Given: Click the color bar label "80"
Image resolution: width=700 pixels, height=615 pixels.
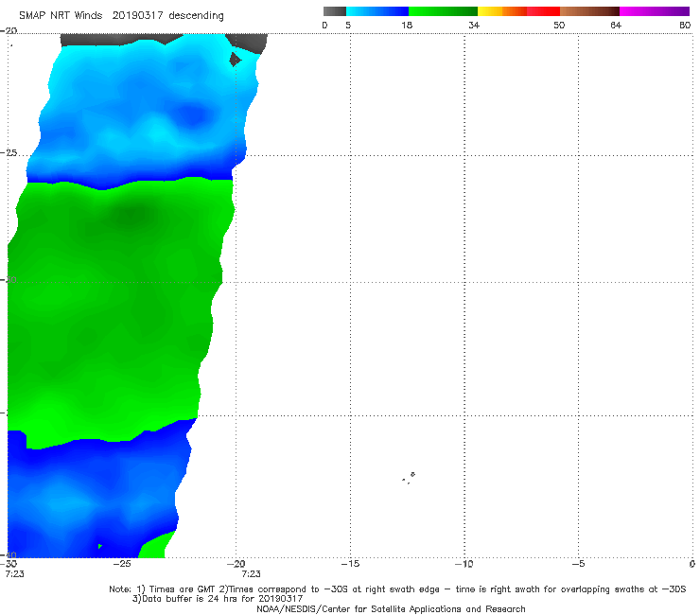Looking at the screenshot, I should pyautogui.click(x=685, y=25).
